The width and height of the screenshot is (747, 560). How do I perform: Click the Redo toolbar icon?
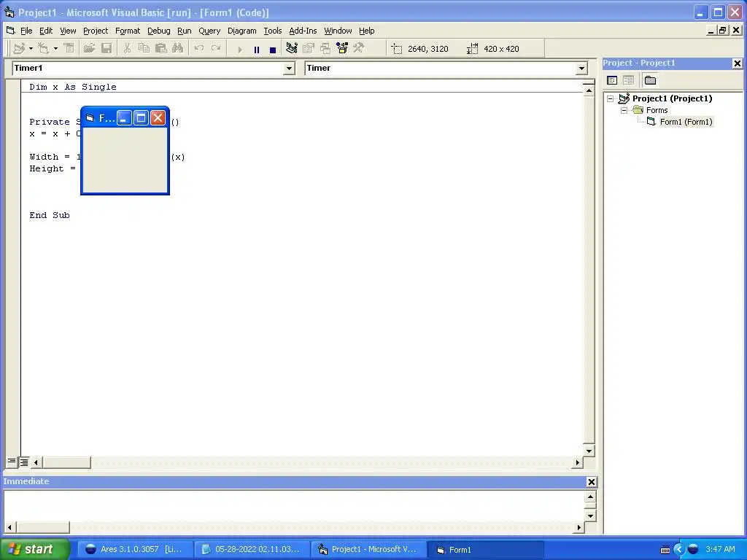click(216, 49)
